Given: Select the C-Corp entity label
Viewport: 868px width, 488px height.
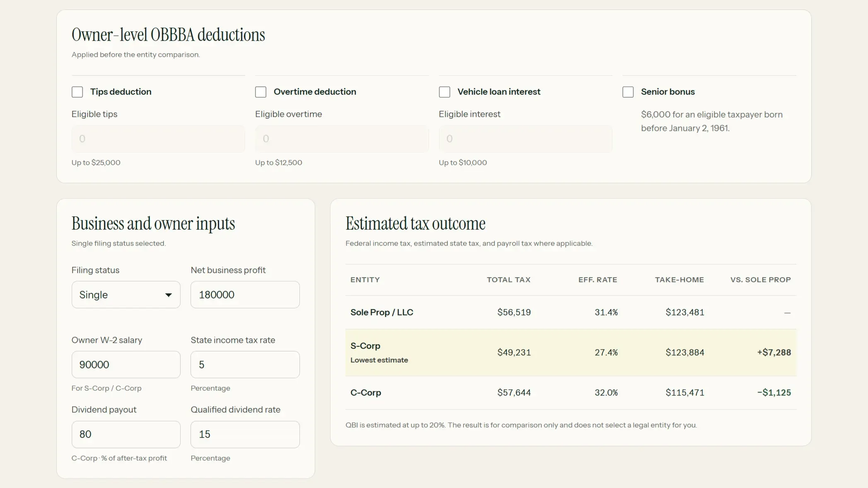Looking at the screenshot, I should point(366,393).
